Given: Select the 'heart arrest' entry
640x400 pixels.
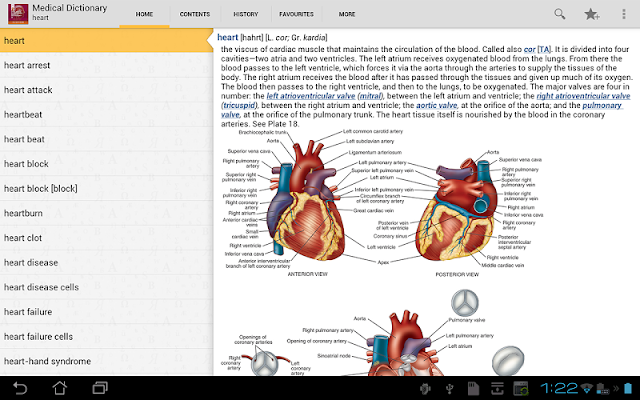Looking at the screenshot, I should (x=107, y=65).
